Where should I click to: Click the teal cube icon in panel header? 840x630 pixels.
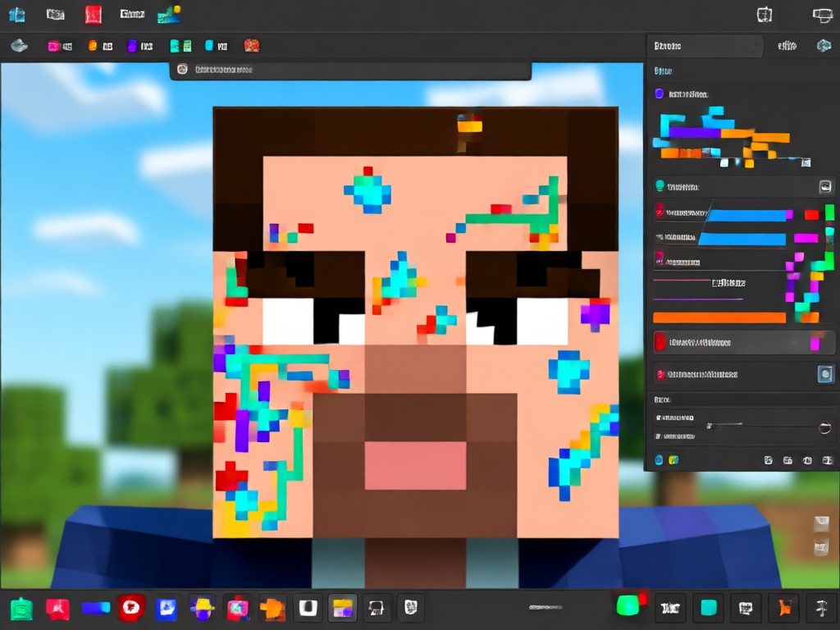(824, 46)
